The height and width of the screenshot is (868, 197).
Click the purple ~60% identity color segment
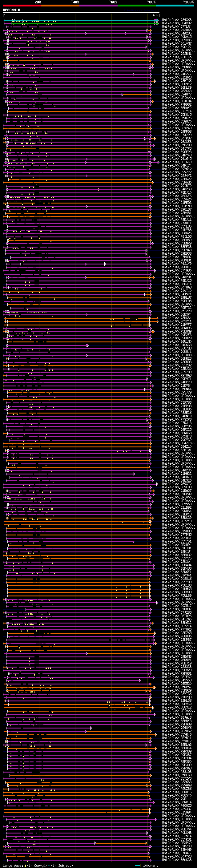point(98,6)
